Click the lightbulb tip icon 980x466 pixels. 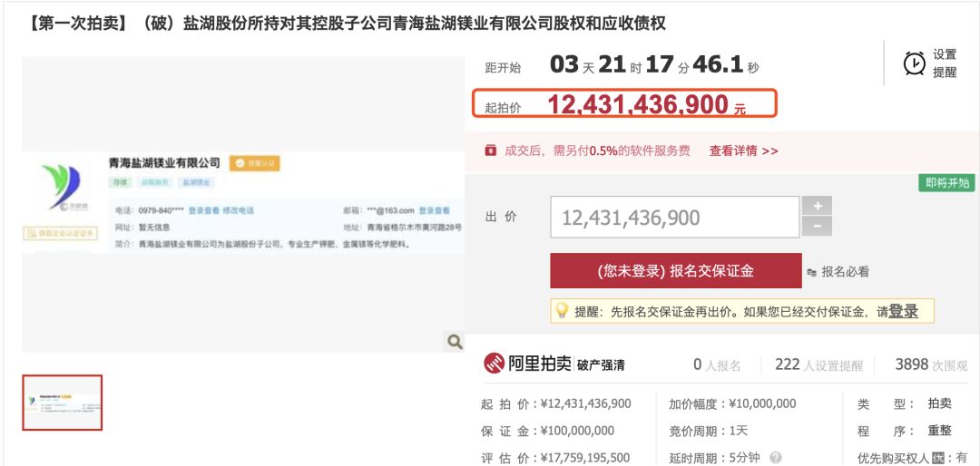[x=562, y=310]
